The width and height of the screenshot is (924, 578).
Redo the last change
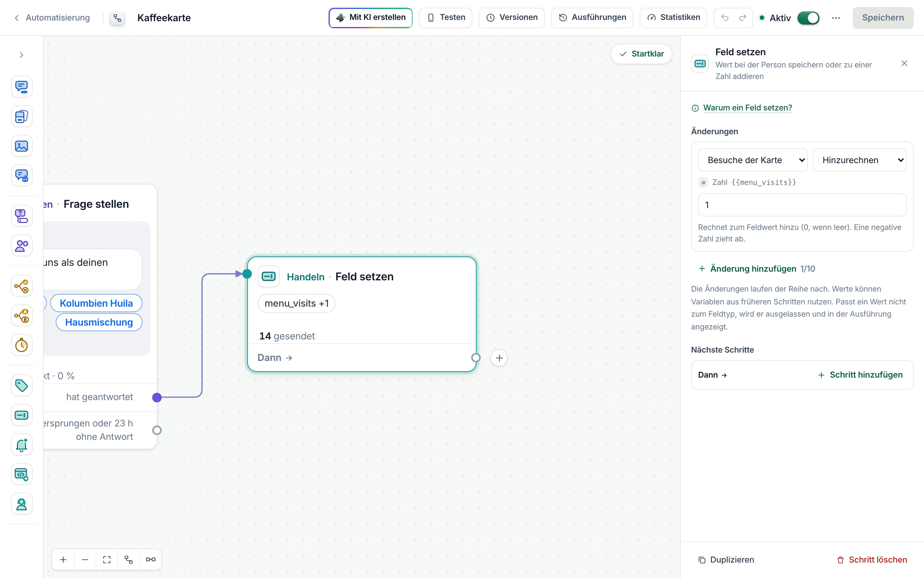742,18
